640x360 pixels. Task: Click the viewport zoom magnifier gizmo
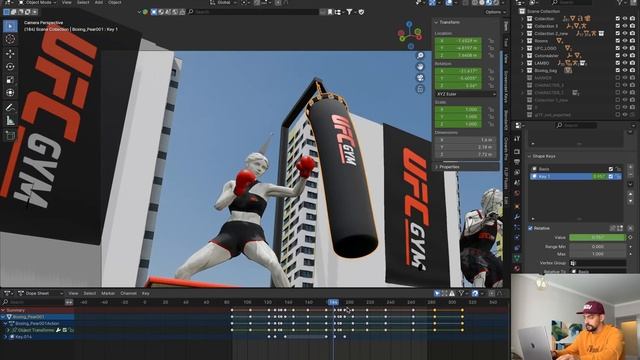tap(420, 56)
